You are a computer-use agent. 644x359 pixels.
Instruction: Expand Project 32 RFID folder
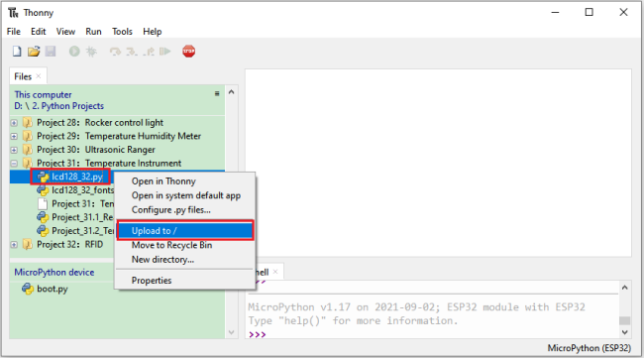[14, 245]
